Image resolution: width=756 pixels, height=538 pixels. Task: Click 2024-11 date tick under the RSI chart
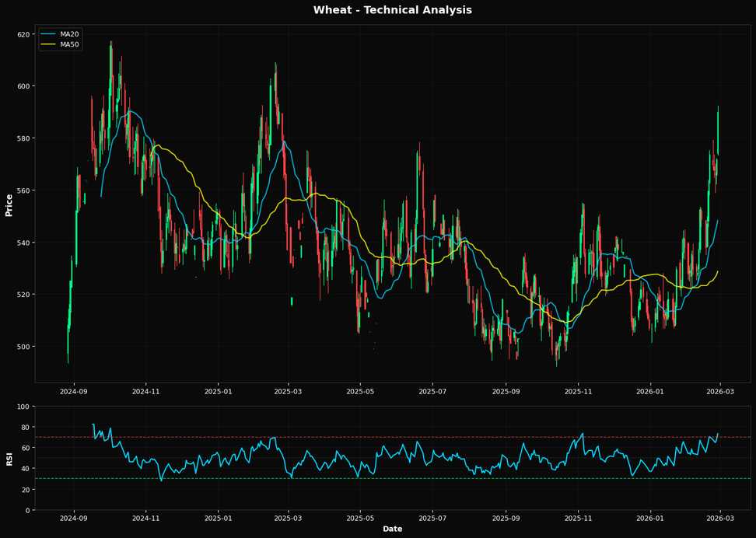145,519
